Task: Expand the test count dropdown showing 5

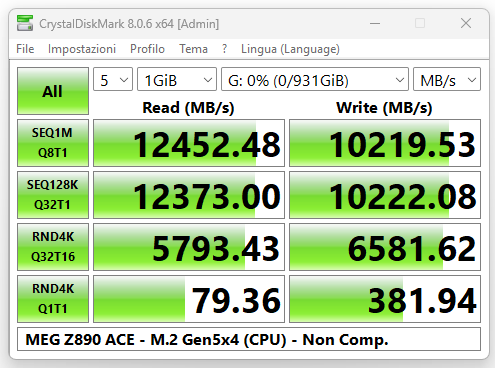Action: [x=113, y=79]
